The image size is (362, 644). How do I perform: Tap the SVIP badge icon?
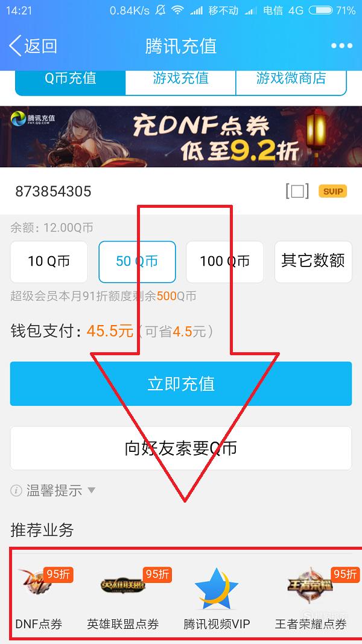click(x=332, y=191)
